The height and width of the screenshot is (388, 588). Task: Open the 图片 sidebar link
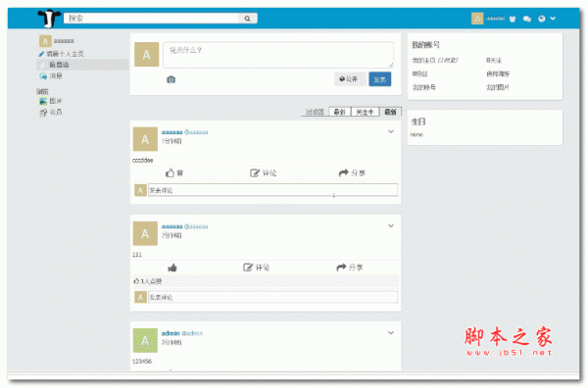56,101
